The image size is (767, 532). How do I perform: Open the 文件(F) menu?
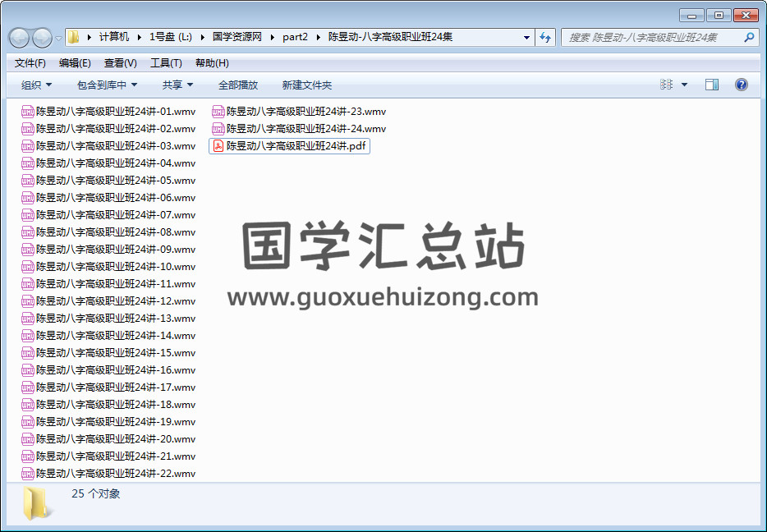coord(30,63)
